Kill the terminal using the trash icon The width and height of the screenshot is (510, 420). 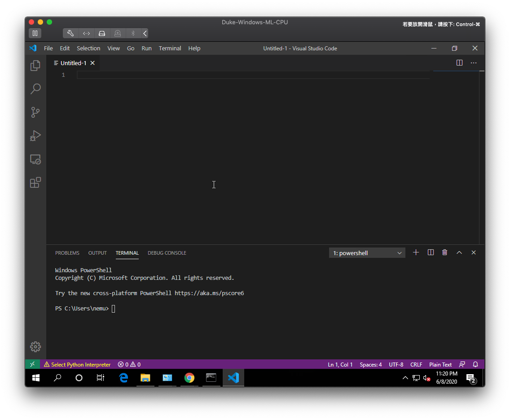[444, 252]
